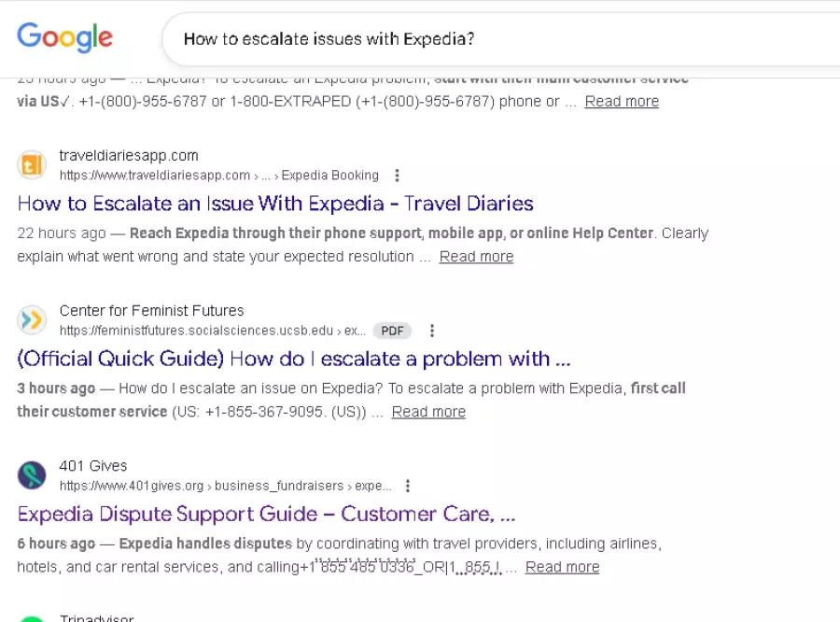Open options menu for Feminist Futures result
This screenshot has width=840, height=622.
(432, 331)
